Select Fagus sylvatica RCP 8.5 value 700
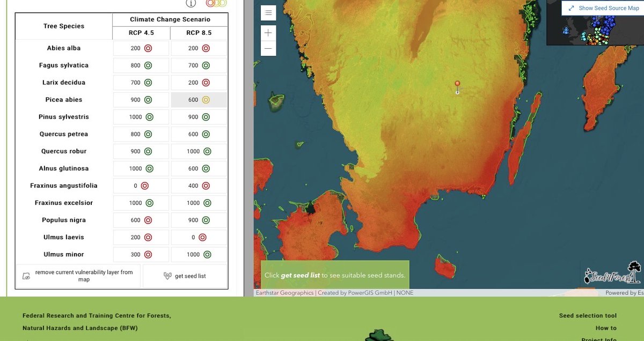644x341 pixels. (x=199, y=65)
